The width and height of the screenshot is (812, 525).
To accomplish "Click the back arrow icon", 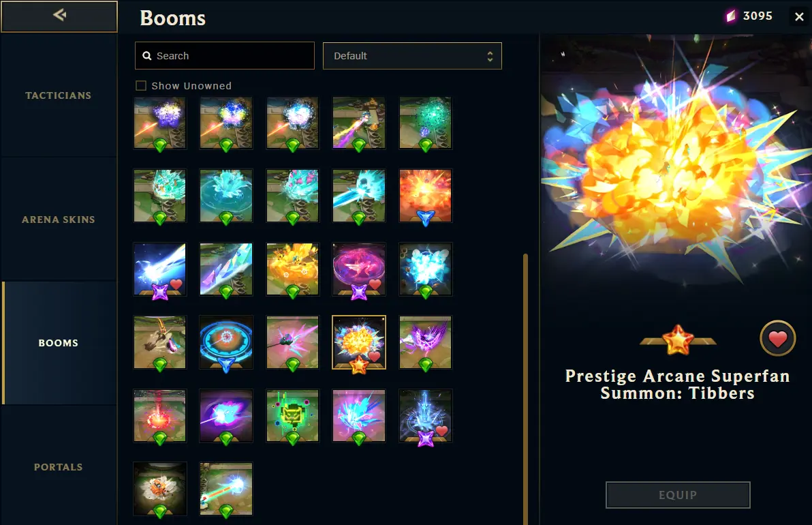I will coord(59,15).
